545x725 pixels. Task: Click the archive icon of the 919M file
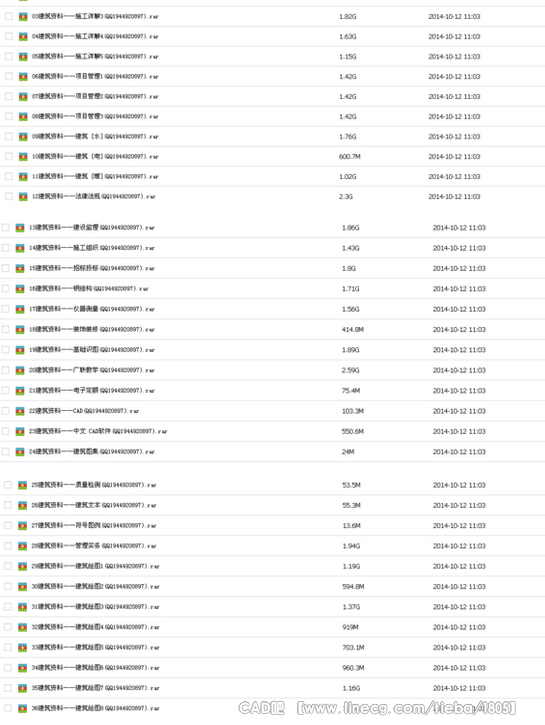22,627
